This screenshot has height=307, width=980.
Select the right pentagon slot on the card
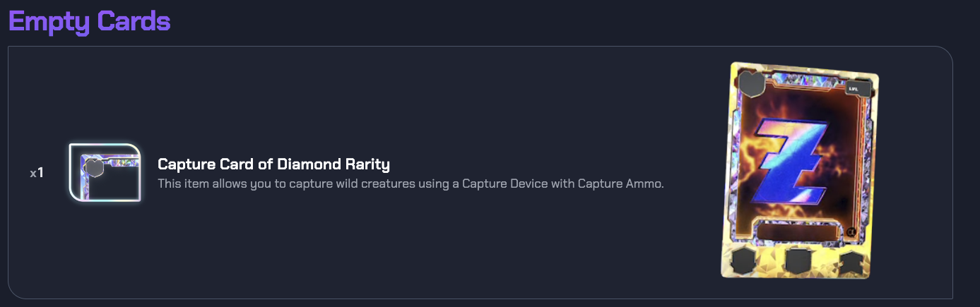851,261
